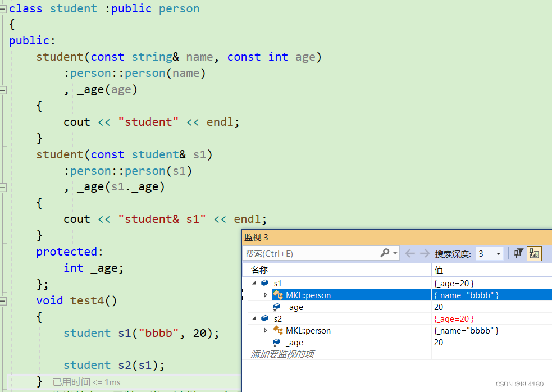
Task: Click the base class icon of s2's MKL::person
Action: click(x=278, y=330)
